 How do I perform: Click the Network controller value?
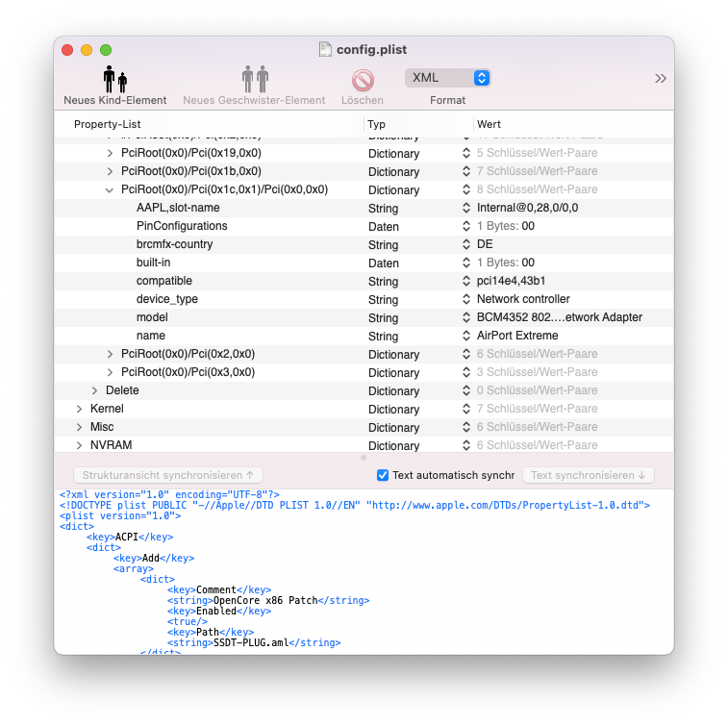(x=523, y=299)
